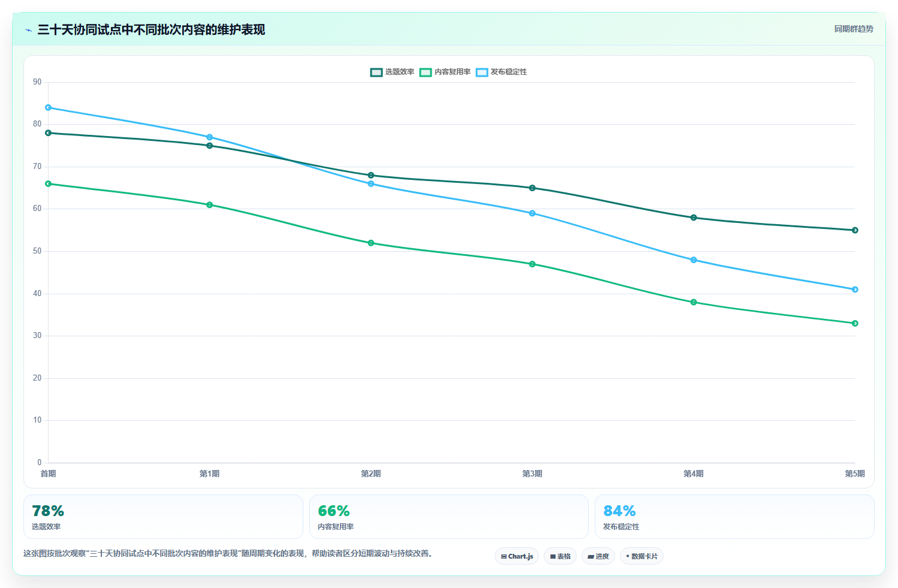Click 选题效率 data point at 第1期
898x588 pixels.
[x=210, y=146]
